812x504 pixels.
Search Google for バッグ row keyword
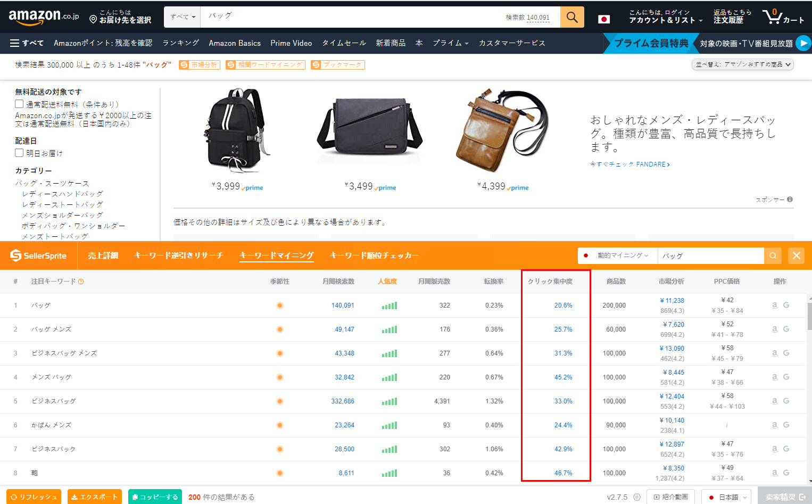pyautogui.click(x=786, y=305)
